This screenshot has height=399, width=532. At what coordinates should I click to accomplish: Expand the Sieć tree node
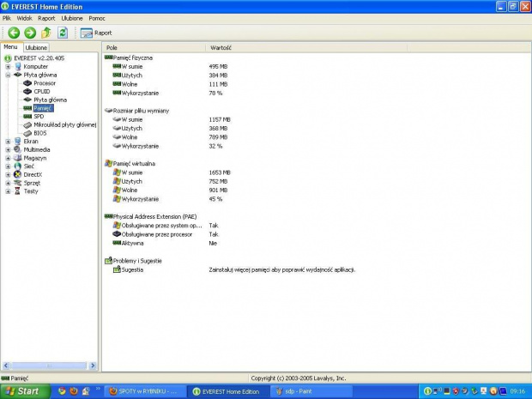coord(8,166)
